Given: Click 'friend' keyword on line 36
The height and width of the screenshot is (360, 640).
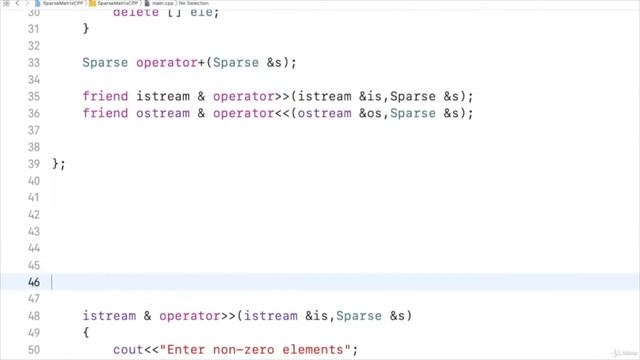Looking at the screenshot, I should tap(105, 113).
